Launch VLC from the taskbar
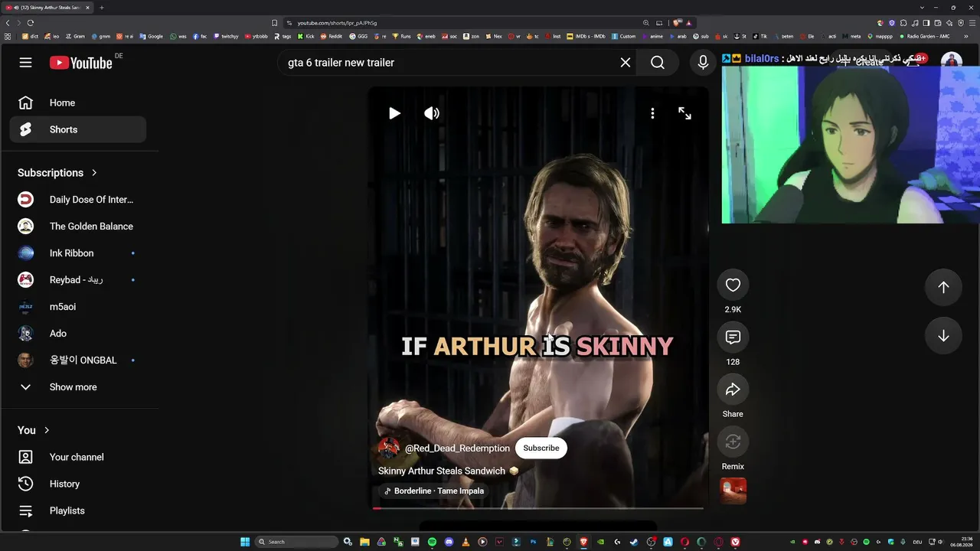This screenshot has width=980, height=551. pyautogui.click(x=465, y=542)
